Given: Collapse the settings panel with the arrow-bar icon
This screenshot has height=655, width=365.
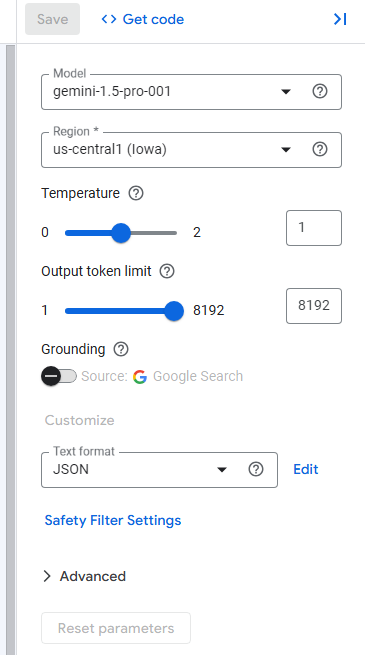Looking at the screenshot, I should 340,19.
